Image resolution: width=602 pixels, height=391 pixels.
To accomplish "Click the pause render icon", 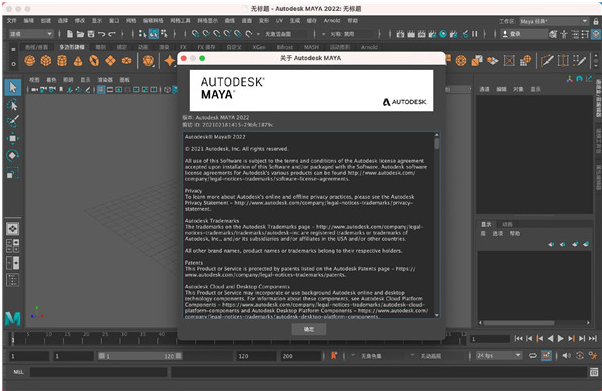I will tap(475, 34).
